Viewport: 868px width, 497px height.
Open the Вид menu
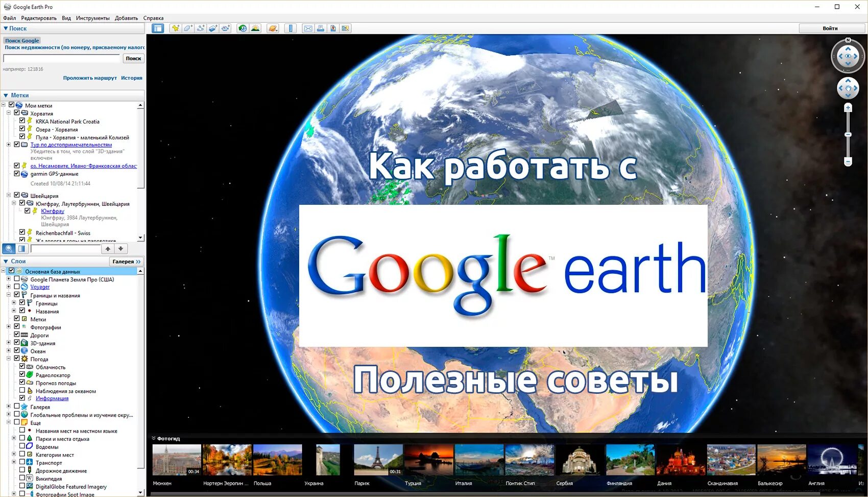[66, 18]
